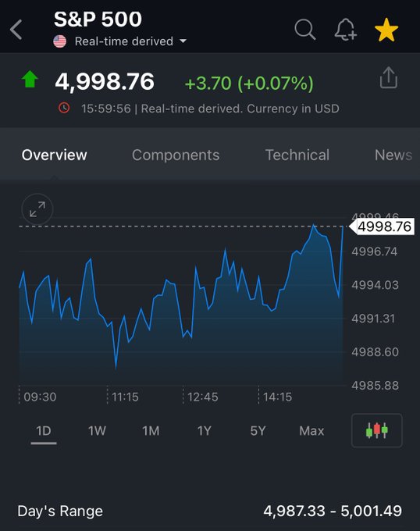420x531 pixels.
Task: Tap the 09:30 time axis label
Action: (40, 397)
